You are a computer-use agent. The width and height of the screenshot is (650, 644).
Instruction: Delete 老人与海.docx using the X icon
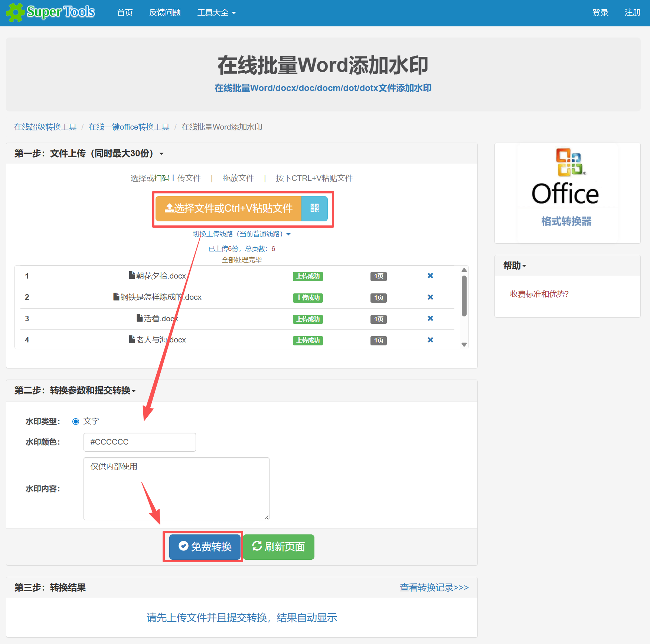click(430, 339)
